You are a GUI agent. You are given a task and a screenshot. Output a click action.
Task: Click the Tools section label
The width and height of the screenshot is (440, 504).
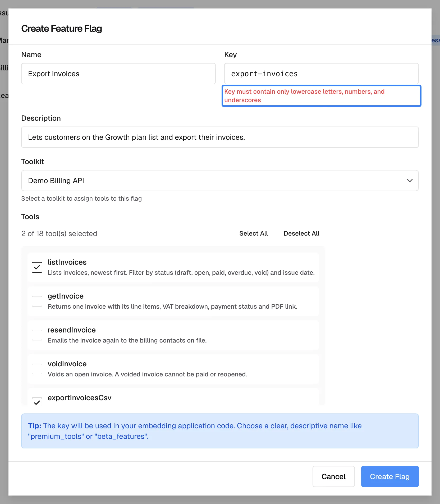30,217
